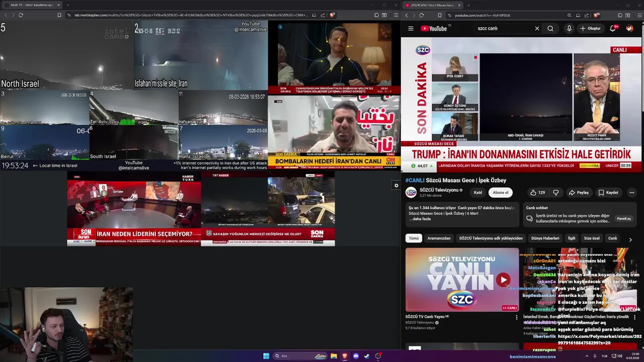The image size is (644, 362).
Task: Show more filter chips with right arrow
Action: pos(630,240)
